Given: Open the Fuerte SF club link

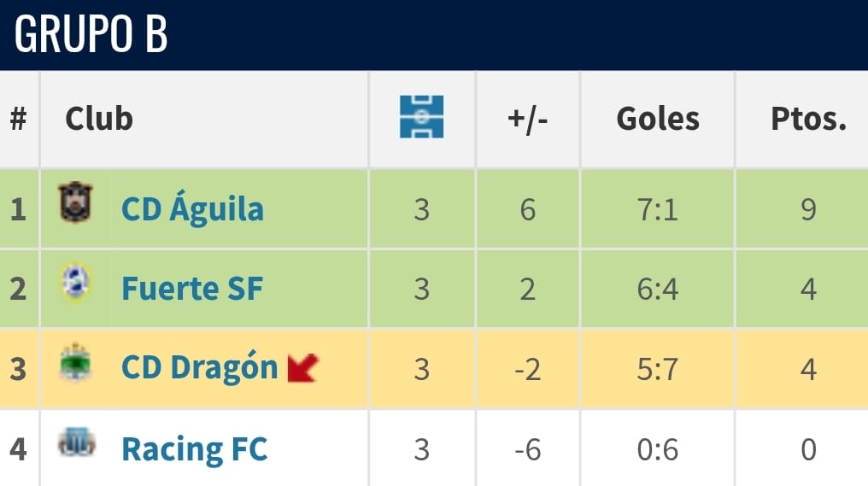Looking at the screenshot, I should coord(192,289).
